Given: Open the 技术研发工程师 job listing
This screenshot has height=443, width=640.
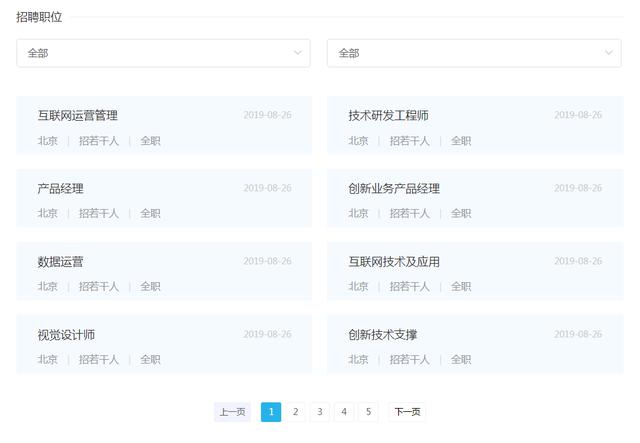Looking at the screenshot, I should coord(389,116).
